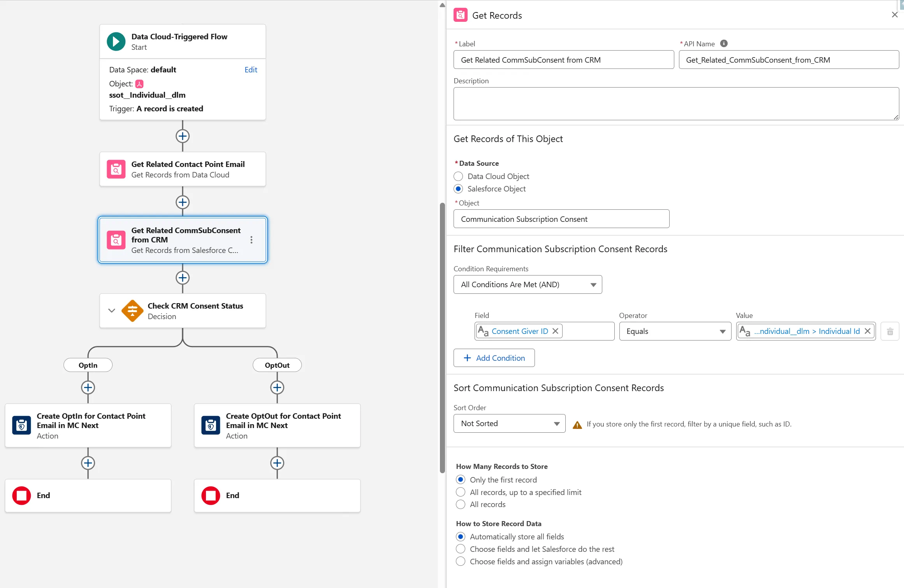Click the ssot__Individual__dlm object icon
Image resolution: width=904 pixels, height=588 pixels.
tap(139, 84)
